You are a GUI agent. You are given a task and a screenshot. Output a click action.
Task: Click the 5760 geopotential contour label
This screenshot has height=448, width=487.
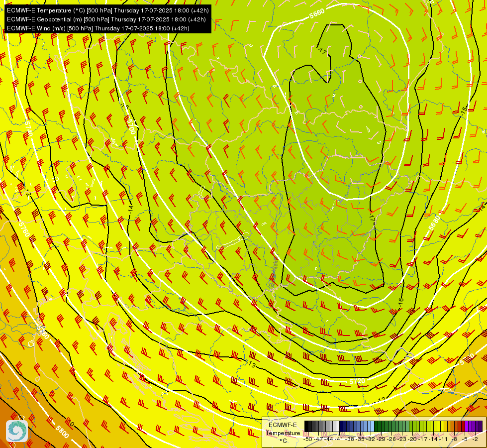(x=24, y=229)
